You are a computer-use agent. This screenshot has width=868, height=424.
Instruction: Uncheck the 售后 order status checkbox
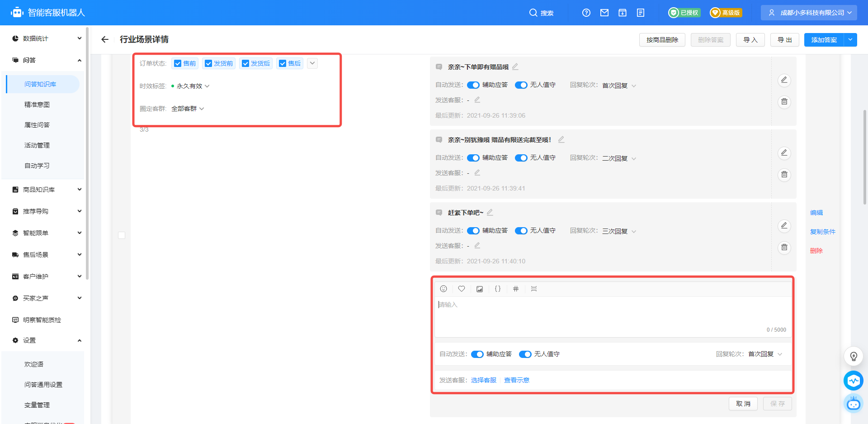coord(283,63)
